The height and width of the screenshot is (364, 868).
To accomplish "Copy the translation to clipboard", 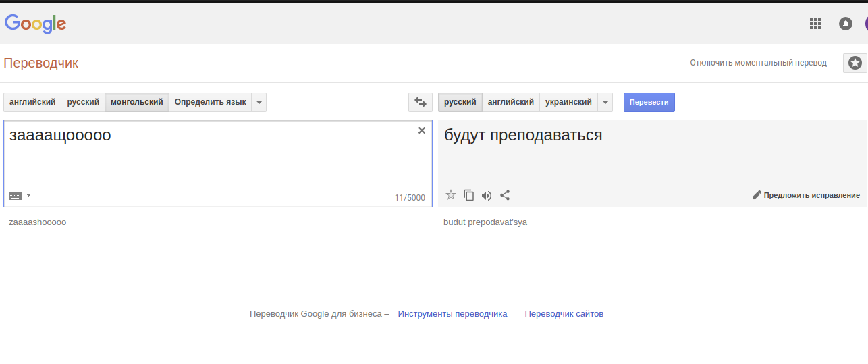I will (x=469, y=196).
